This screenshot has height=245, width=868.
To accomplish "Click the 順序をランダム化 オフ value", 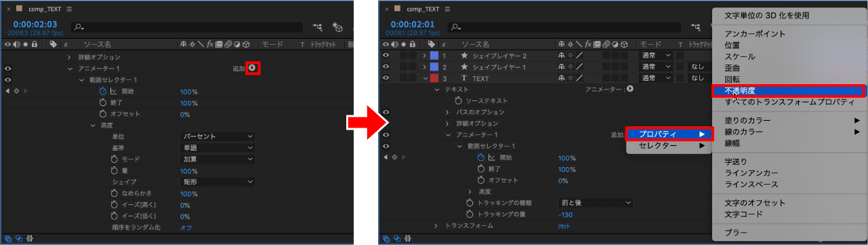I will pos(186,227).
